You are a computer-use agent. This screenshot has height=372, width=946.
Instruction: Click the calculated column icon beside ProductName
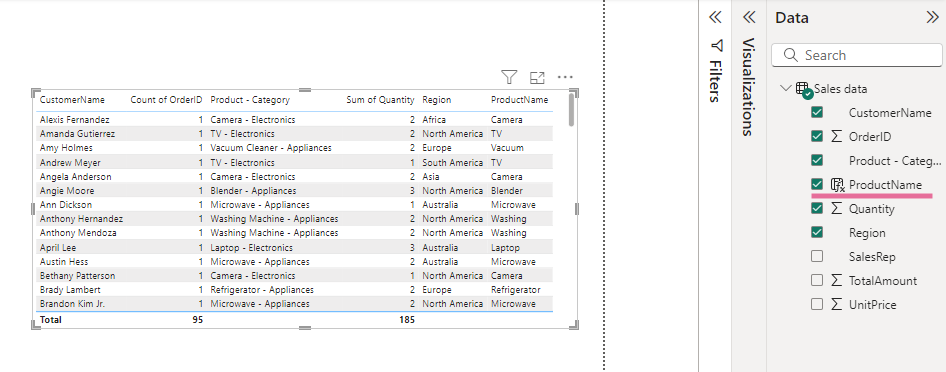pos(837,185)
